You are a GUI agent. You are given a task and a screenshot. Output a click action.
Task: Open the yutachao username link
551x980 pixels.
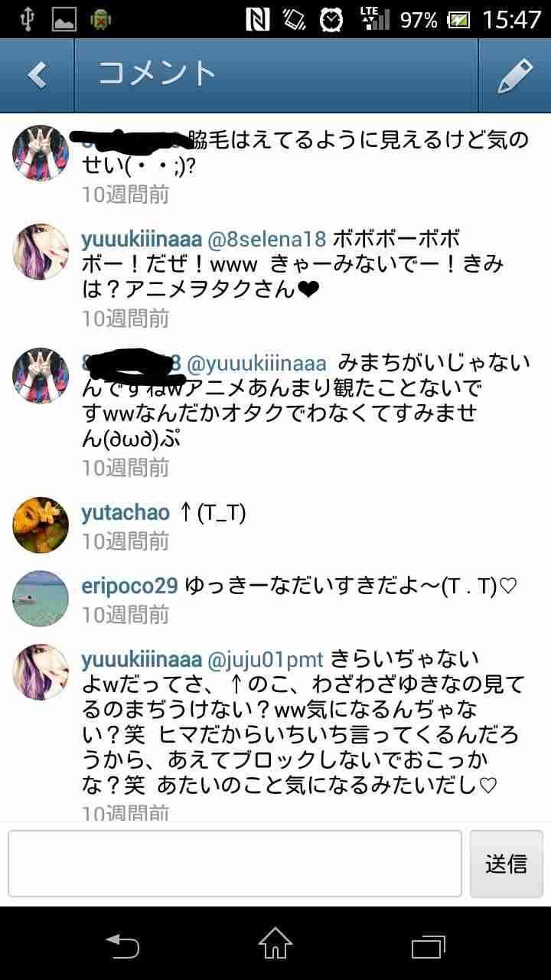tap(126, 513)
